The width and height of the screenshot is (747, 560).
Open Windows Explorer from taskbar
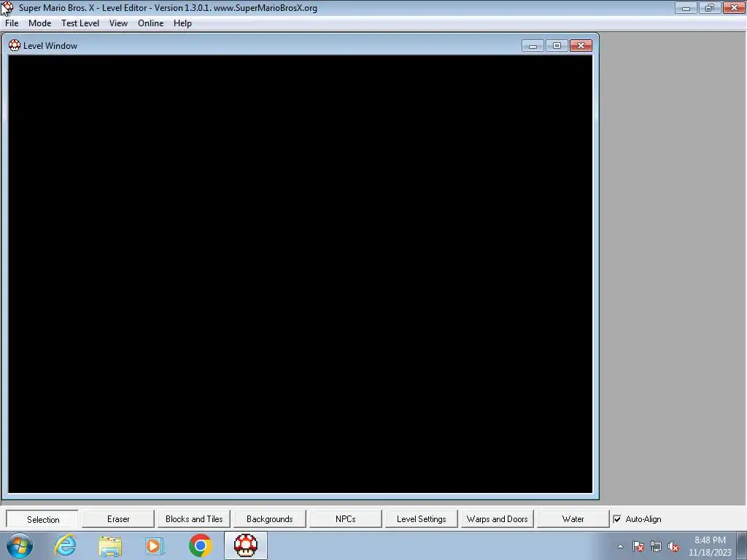point(110,545)
